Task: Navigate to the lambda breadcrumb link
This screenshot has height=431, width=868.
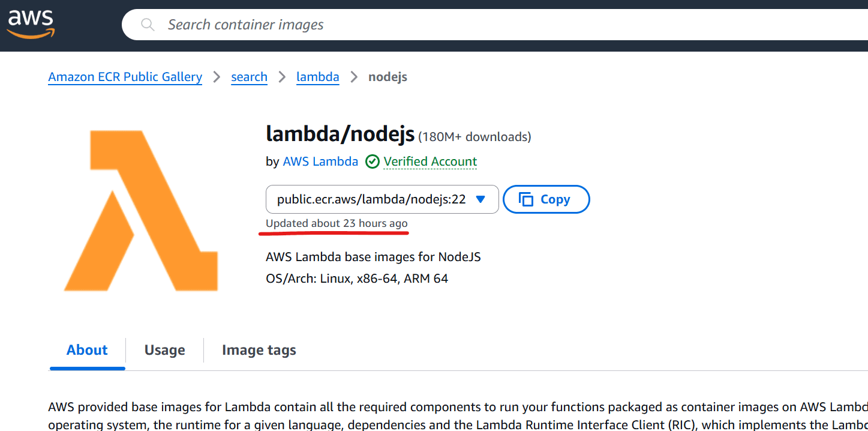Action: pyautogui.click(x=317, y=77)
